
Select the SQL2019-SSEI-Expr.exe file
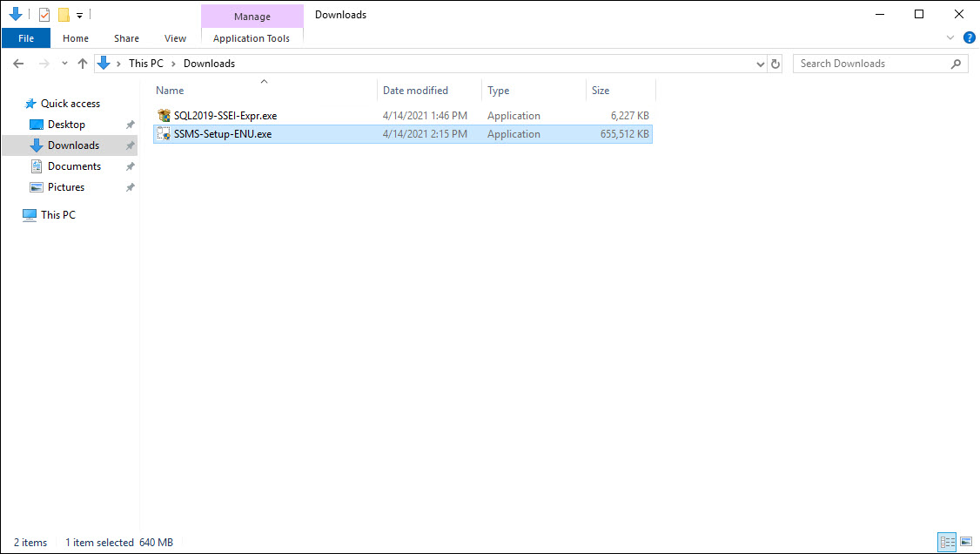[403, 116]
